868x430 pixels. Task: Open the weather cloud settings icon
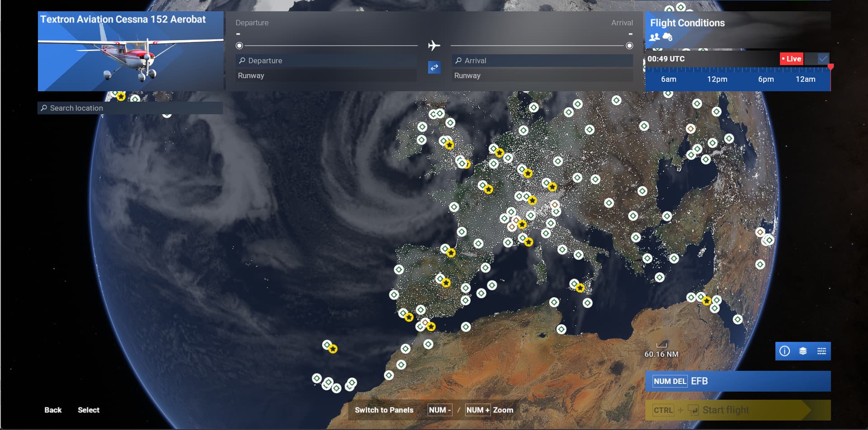(667, 37)
